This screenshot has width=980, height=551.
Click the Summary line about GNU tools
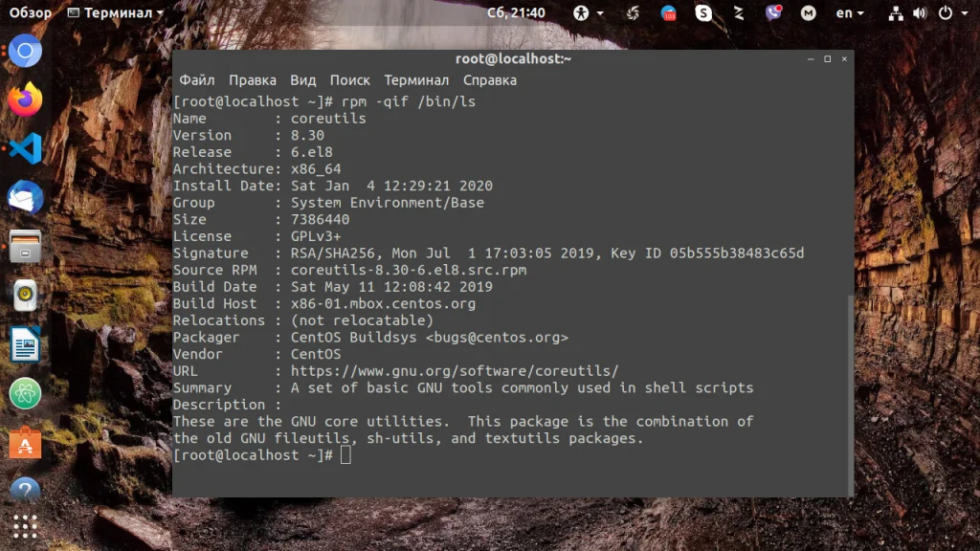click(x=523, y=388)
